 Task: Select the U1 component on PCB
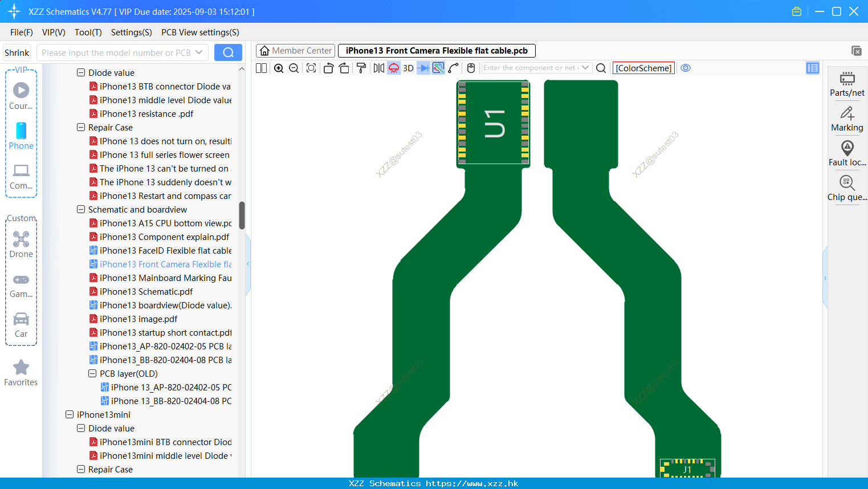click(x=494, y=124)
